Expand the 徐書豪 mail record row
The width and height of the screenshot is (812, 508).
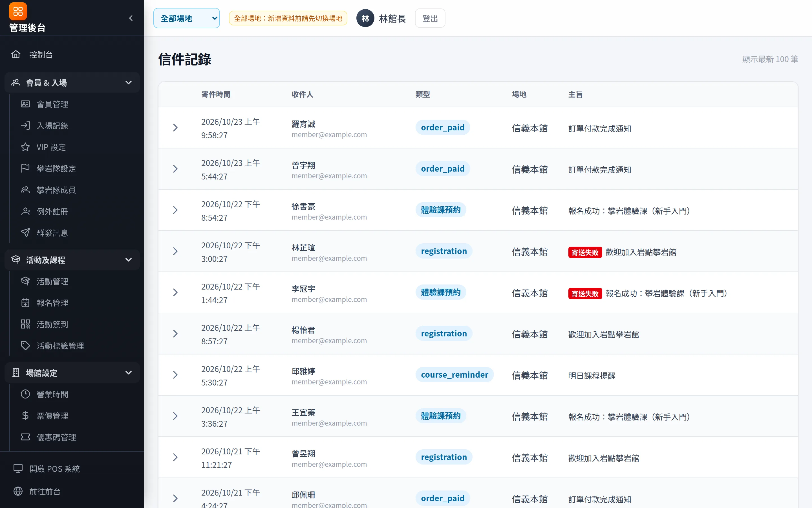(x=175, y=210)
